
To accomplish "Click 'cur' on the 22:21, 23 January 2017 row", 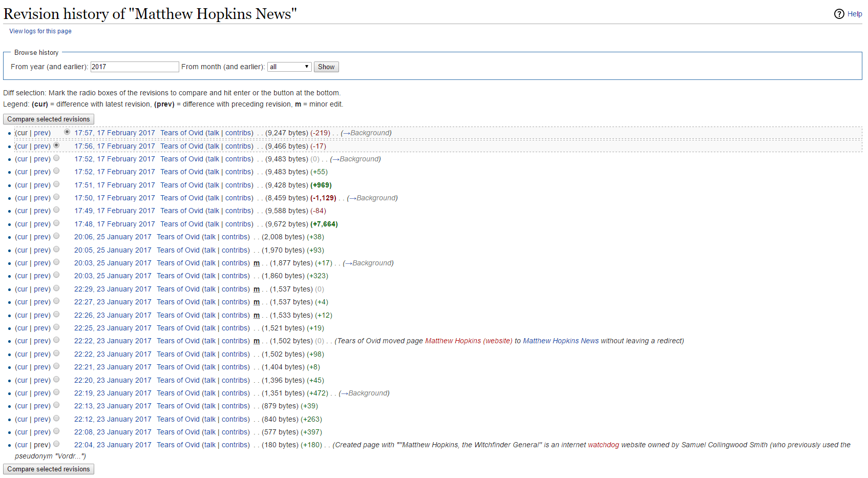I will click(x=22, y=367).
